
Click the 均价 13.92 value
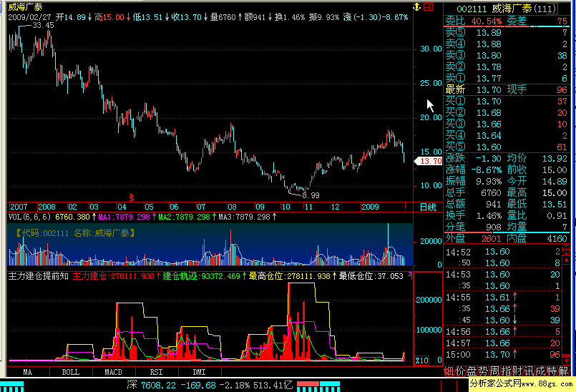click(x=555, y=158)
